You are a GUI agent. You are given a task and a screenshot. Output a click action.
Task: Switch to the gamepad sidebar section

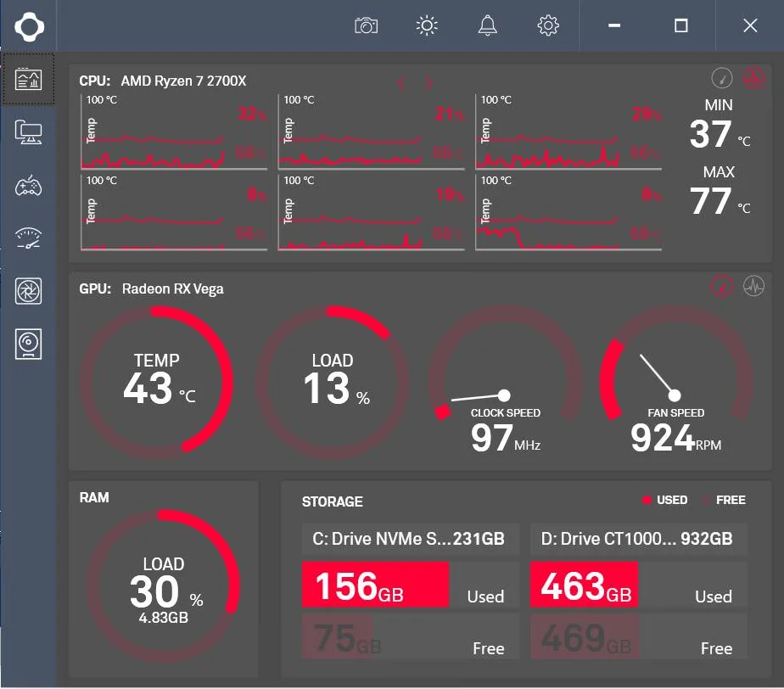[x=29, y=186]
